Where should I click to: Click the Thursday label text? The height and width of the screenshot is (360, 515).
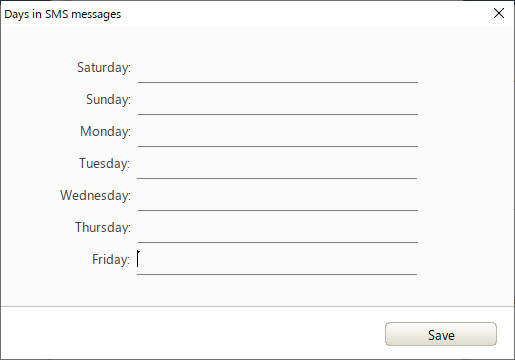pyautogui.click(x=103, y=228)
